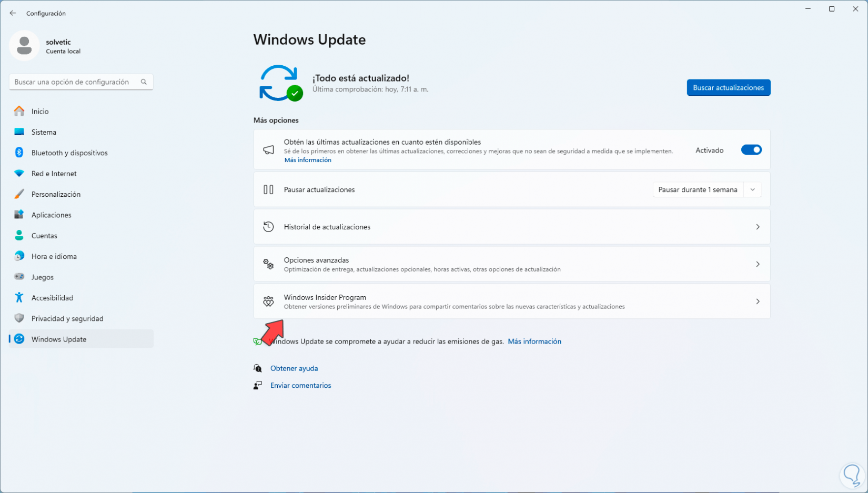
Task: Open Inicio in the sidebar
Action: pyautogui.click(x=81, y=111)
